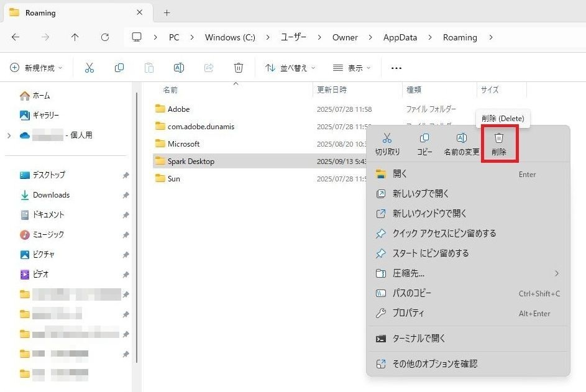
Task: Click the Copy icon in context menu
Action: click(x=424, y=139)
